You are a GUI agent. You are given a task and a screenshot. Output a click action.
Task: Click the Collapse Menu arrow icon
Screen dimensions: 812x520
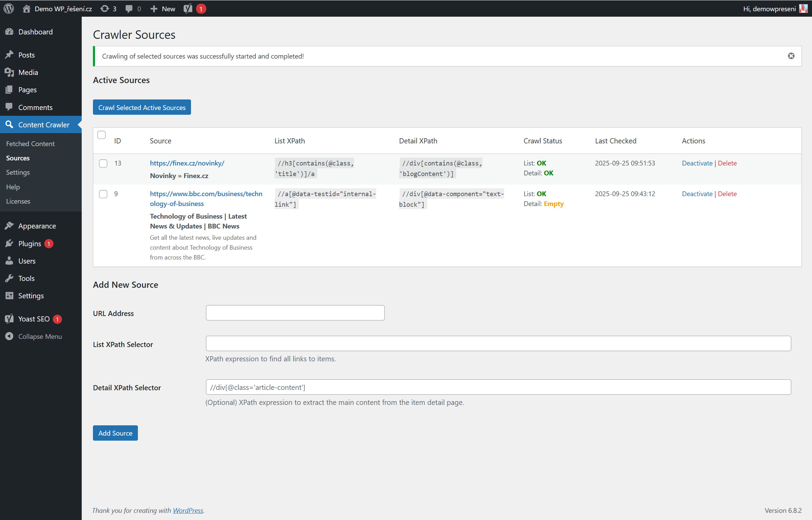click(x=9, y=336)
